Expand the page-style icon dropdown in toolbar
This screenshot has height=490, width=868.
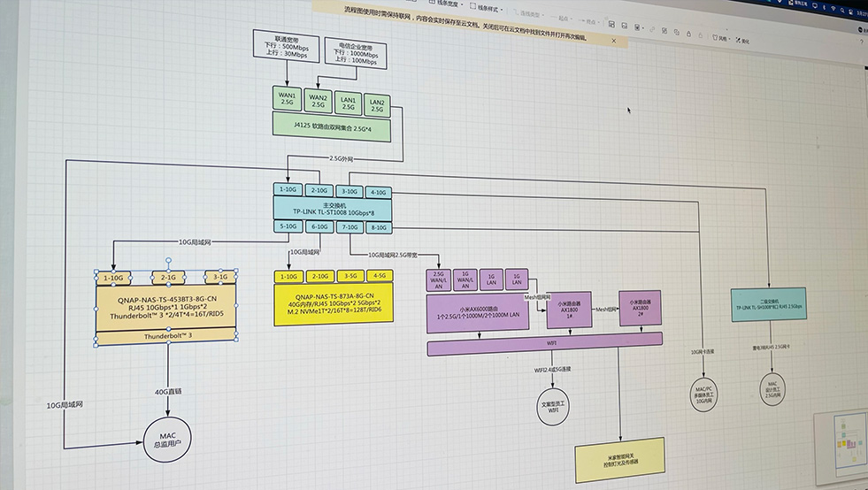coord(639,27)
